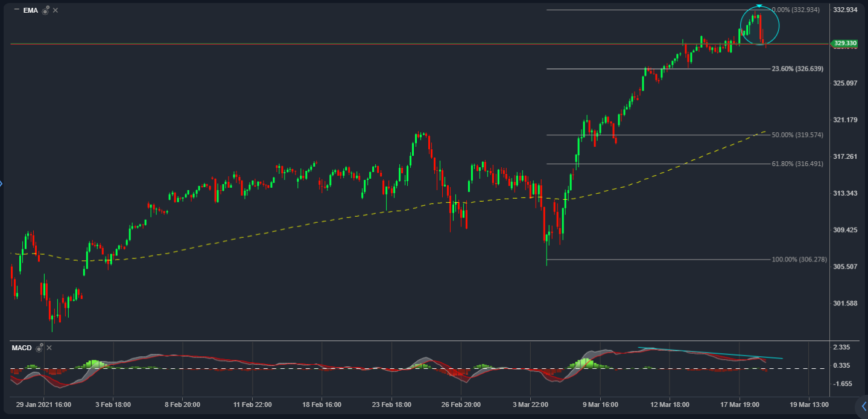Click the green 329.330 current price tag
Screen dimensions: 868x419
[x=844, y=43]
